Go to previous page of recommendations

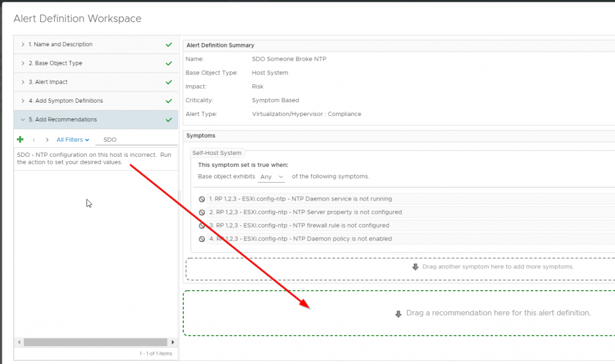pyautogui.click(x=34, y=139)
